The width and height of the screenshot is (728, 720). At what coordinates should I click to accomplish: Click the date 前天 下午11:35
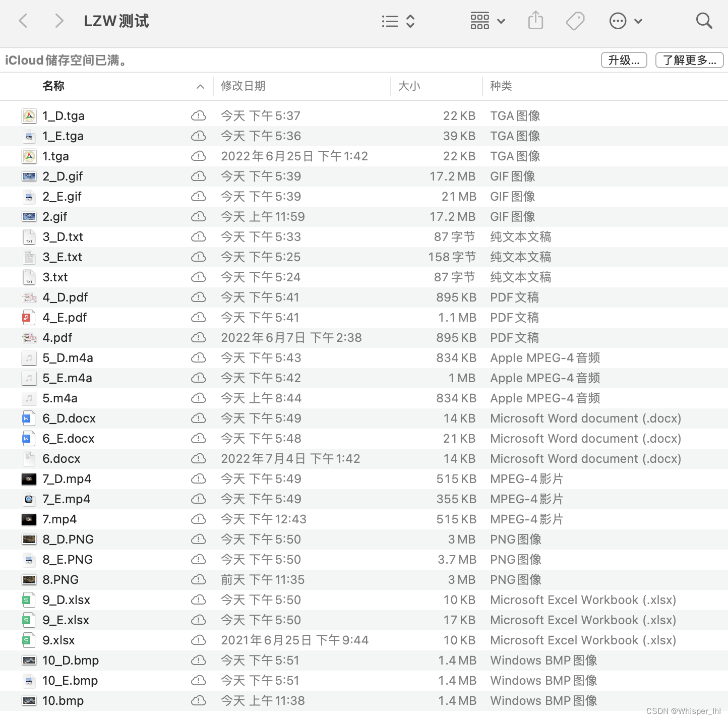263,580
